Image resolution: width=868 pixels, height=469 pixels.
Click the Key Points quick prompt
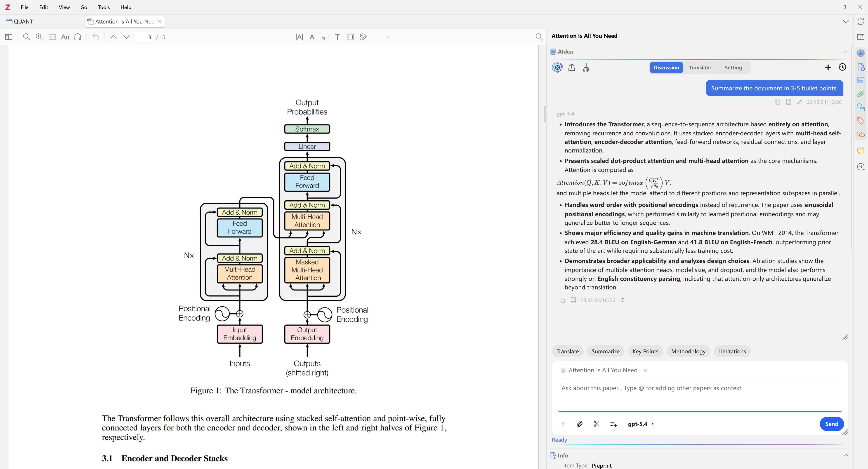(645, 351)
